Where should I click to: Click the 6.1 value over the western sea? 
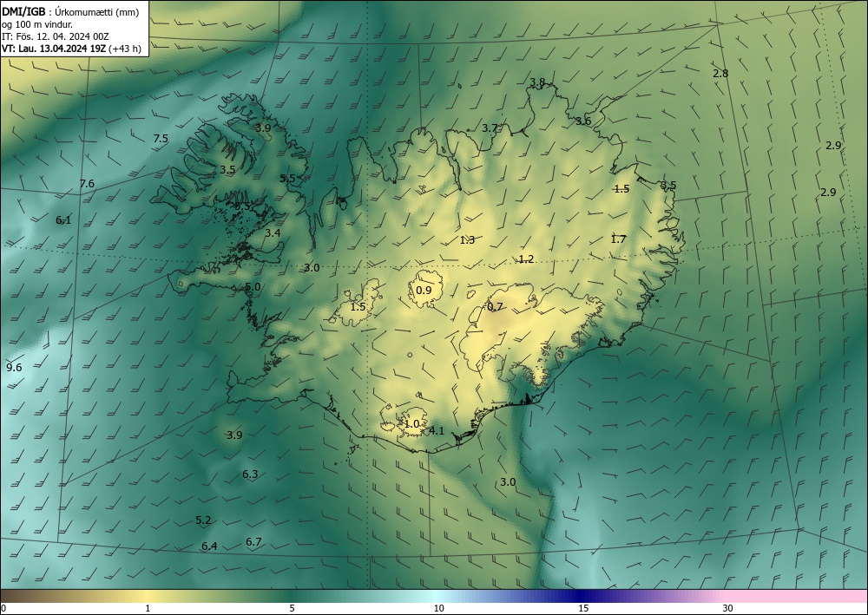[x=63, y=220]
